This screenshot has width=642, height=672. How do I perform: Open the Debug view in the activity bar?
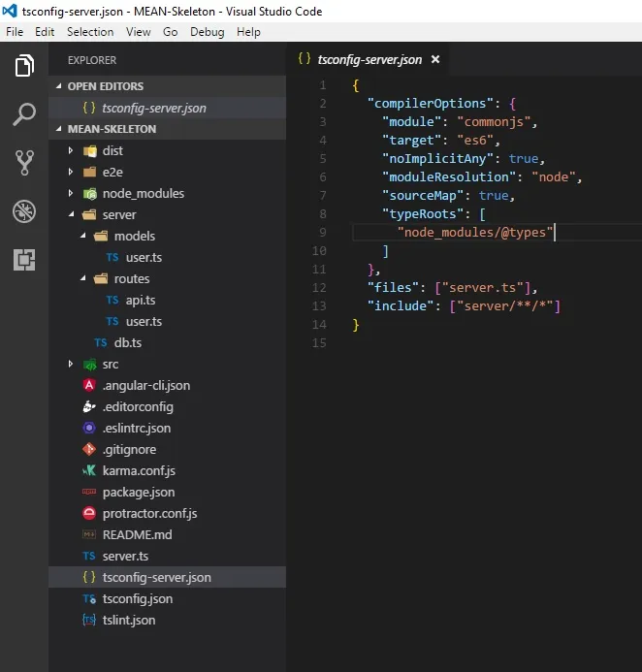pyautogui.click(x=24, y=211)
